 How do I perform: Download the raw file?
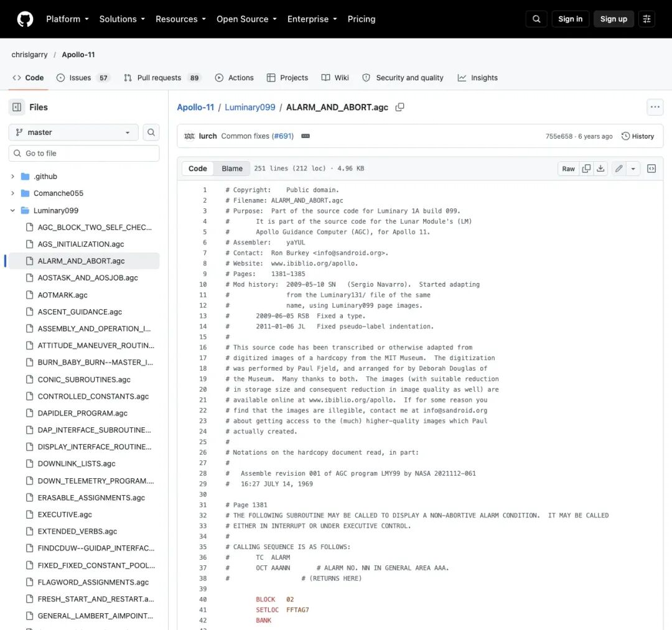pyautogui.click(x=600, y=169)
